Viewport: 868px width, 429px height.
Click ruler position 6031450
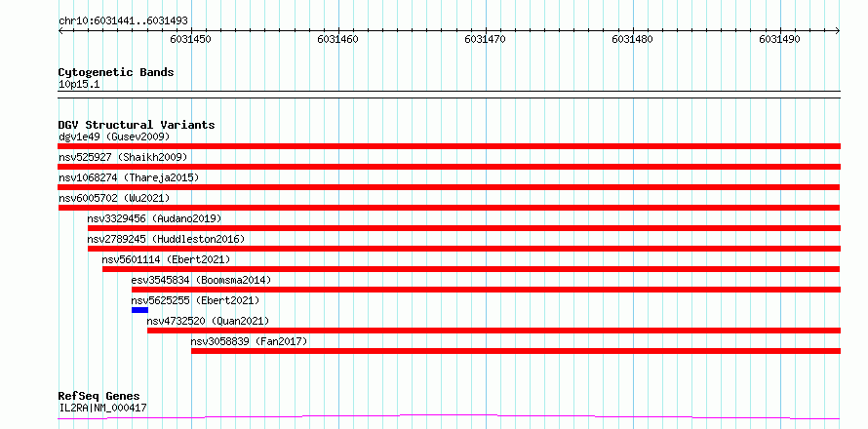tap(191, 39)
